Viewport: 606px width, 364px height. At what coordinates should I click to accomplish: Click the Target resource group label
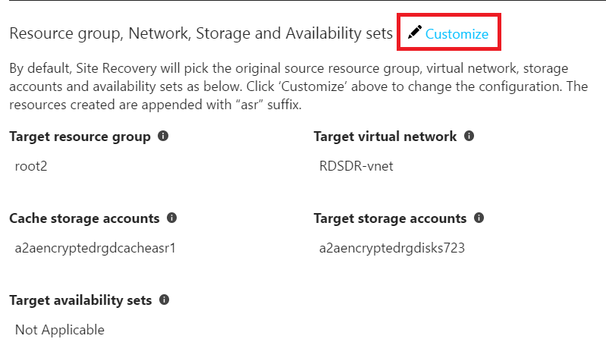click(x=80, y=136)
